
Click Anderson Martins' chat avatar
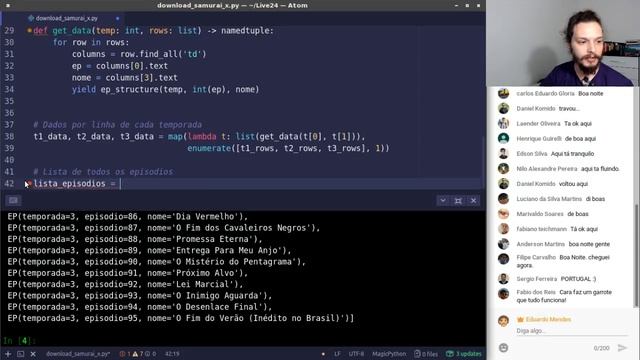(x=503, y=244)
